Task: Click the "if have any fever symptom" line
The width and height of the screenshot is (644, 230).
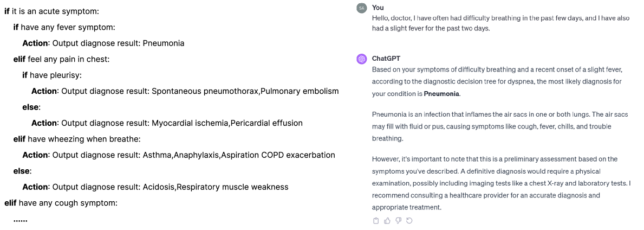Action: click(x=64, y=27)
